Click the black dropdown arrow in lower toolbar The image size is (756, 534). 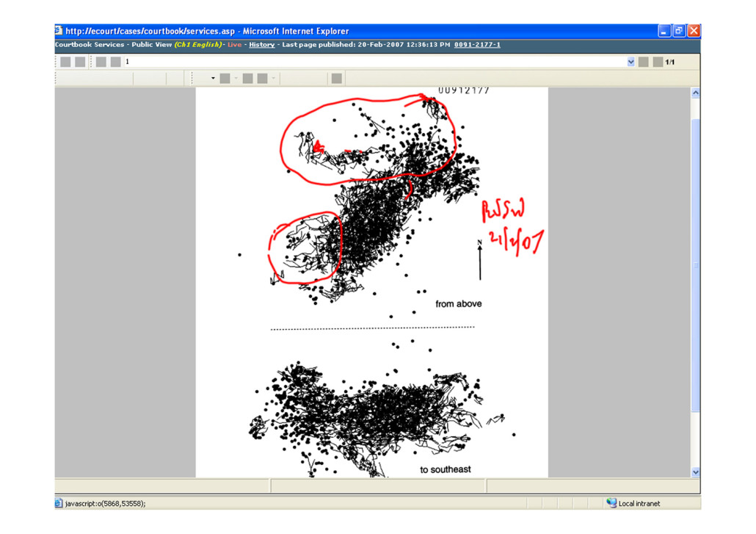pos(213,78)
